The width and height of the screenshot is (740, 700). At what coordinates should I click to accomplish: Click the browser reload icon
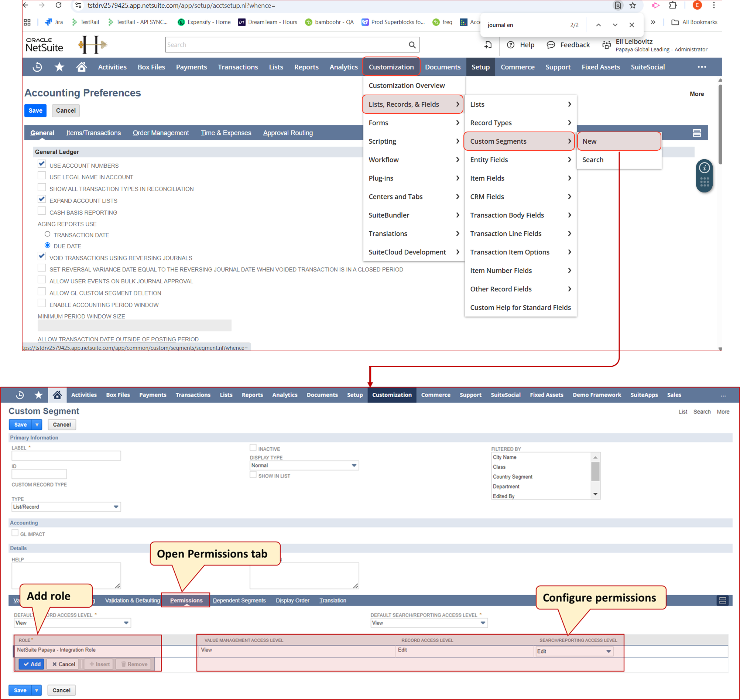pos(58,5)
